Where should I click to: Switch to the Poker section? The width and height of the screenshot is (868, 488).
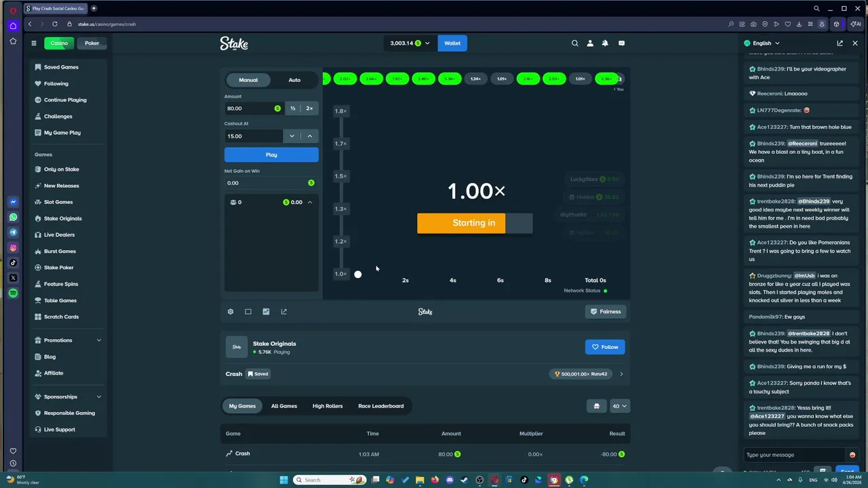tap(92, 43)
